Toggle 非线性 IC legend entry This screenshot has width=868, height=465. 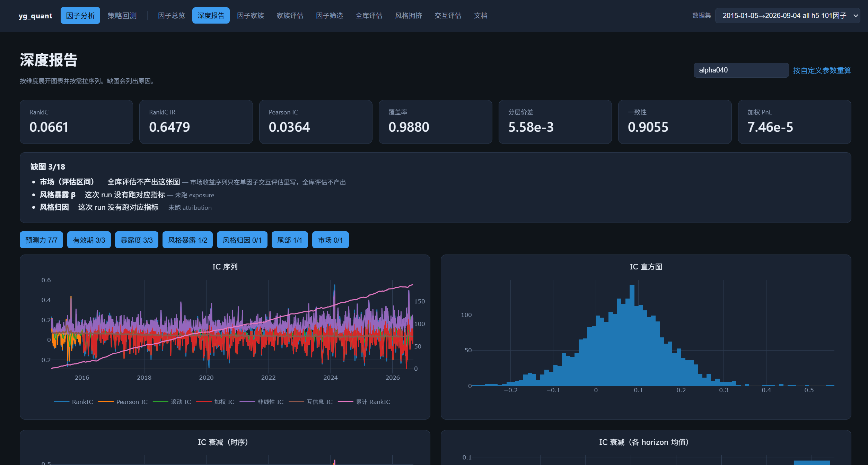pos(262,402)
